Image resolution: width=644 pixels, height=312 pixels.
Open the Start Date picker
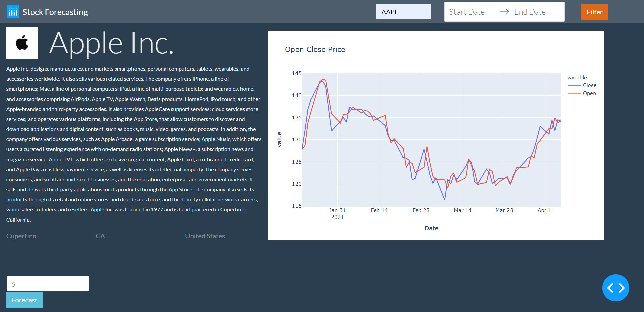[467, 11]
